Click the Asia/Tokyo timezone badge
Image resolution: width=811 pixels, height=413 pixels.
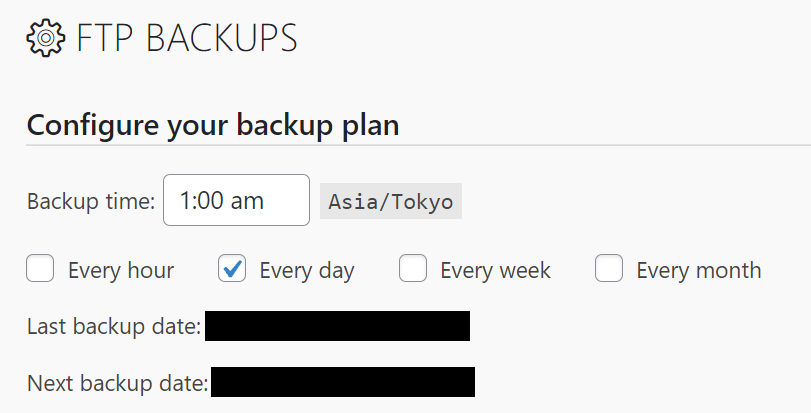391,201
